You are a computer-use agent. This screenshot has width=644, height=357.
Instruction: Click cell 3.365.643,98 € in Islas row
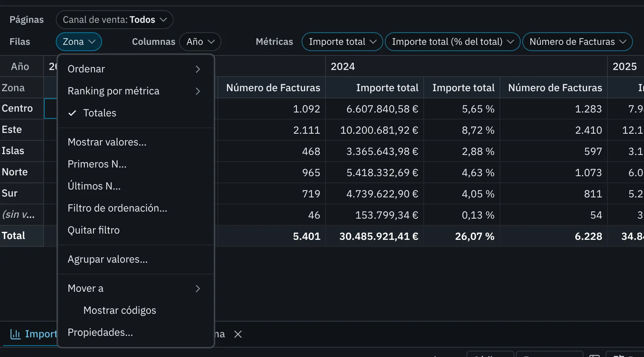click(x=375, y=151)
